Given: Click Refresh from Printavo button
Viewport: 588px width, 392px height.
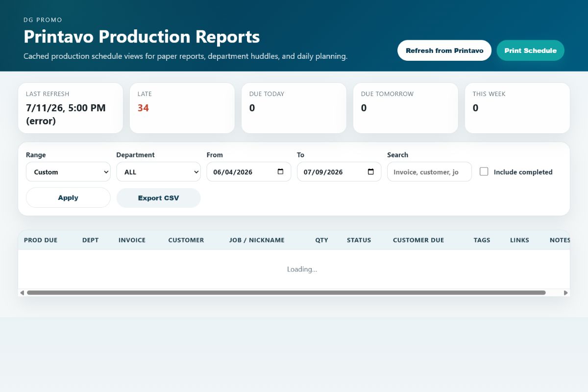Looking at the screenshot, I should 444,50.
